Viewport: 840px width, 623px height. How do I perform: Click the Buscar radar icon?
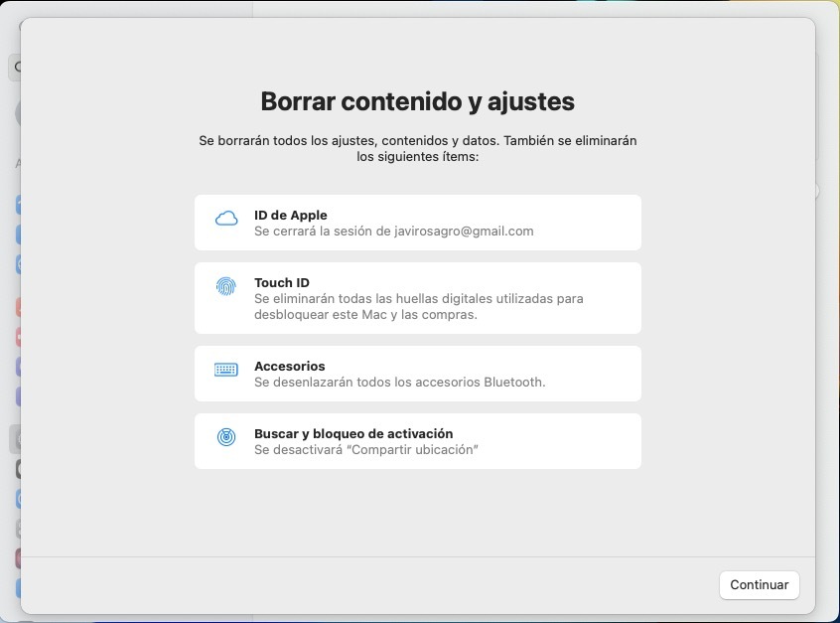[x=226, y=437]
